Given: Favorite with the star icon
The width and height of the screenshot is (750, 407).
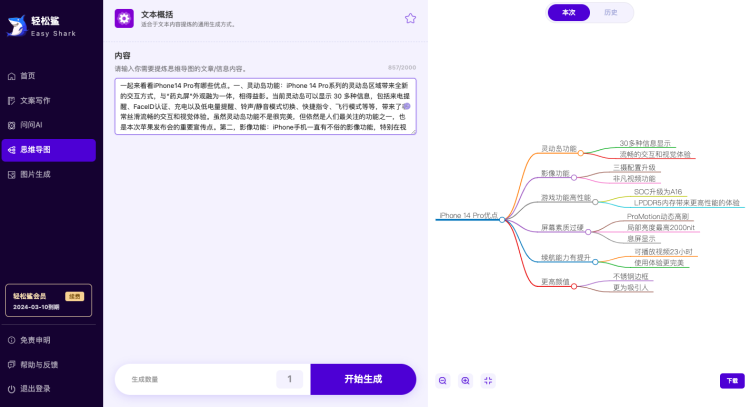Looking at the screenshot, I should tap(410, 18).
